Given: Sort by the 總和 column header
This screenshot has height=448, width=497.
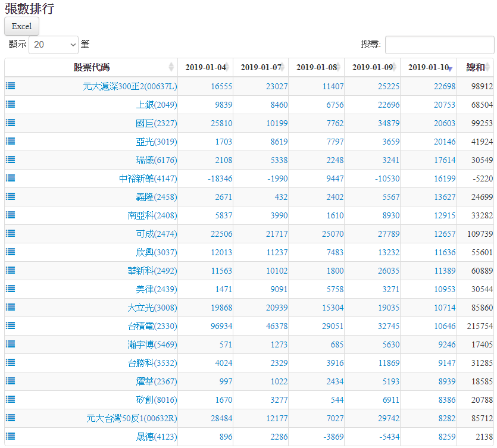Looking at the screenshot, I should 475,67.
